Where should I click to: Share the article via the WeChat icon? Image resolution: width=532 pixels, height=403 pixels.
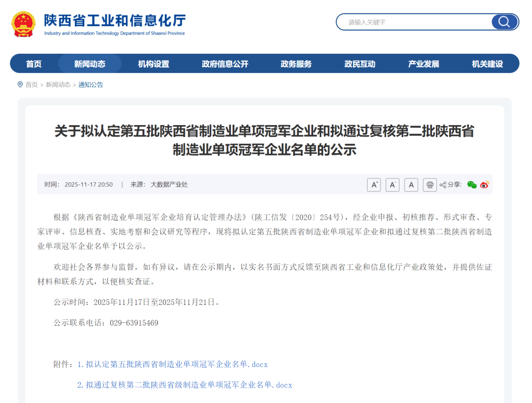coord(472,185)
